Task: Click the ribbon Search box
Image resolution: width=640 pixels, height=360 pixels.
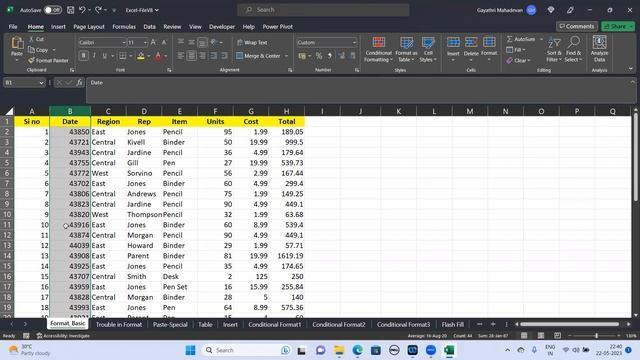Action: (323, 10)
